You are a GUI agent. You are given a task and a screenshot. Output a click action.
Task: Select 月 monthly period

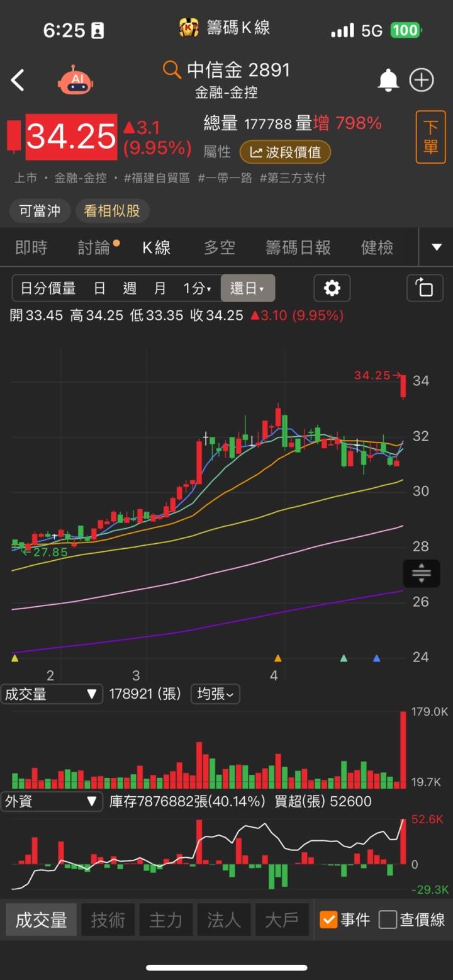coord(160,288)
